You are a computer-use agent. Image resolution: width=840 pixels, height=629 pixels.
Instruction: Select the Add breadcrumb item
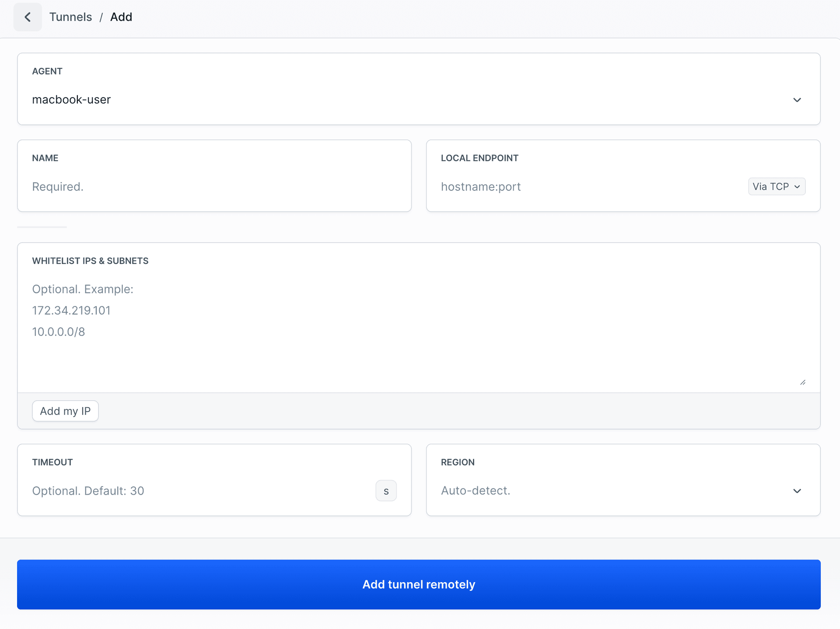(121, 17)
